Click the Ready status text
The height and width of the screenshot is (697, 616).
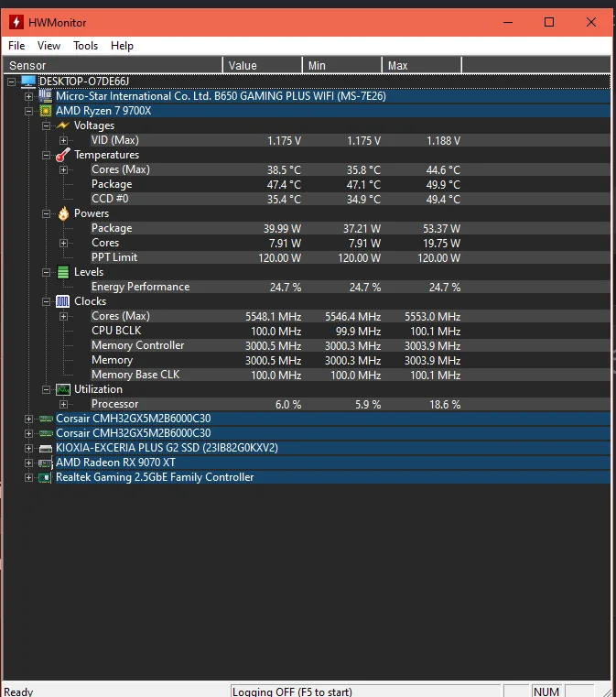pyautogui.click(x=18, y=692)
